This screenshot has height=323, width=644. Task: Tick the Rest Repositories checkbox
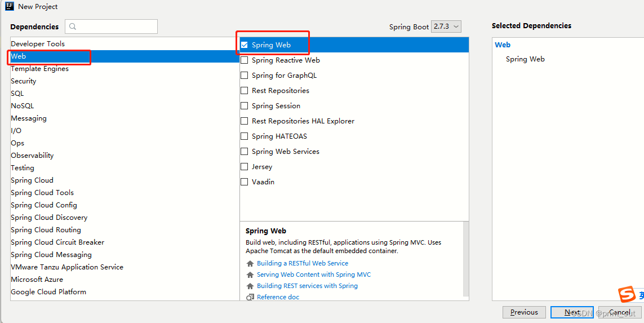(x=245, y=90)
